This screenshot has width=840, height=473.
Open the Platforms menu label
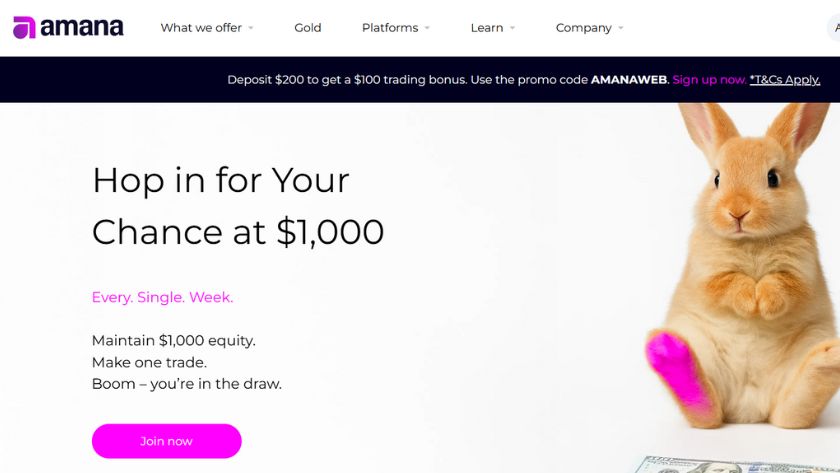pyautogui.click(x=390, y=28)
